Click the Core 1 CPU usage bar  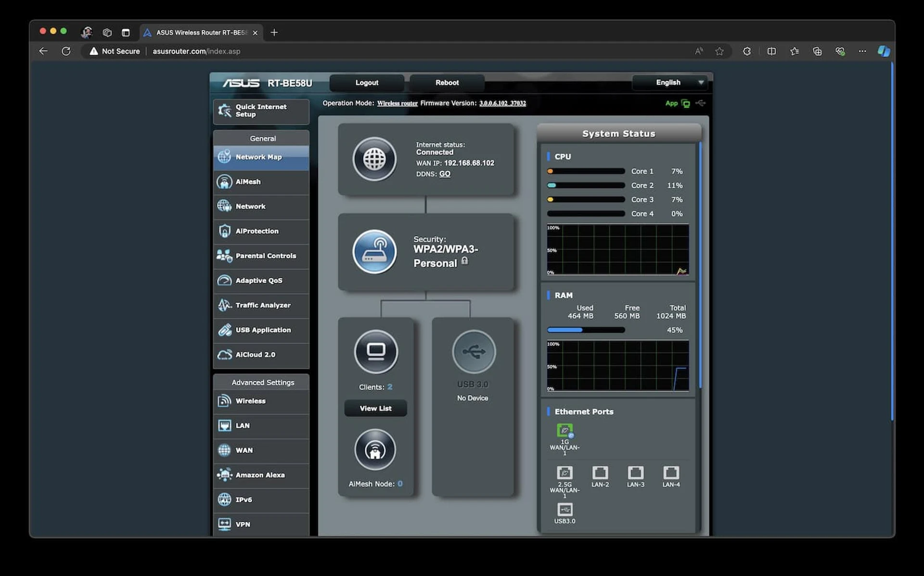(586, 171)
